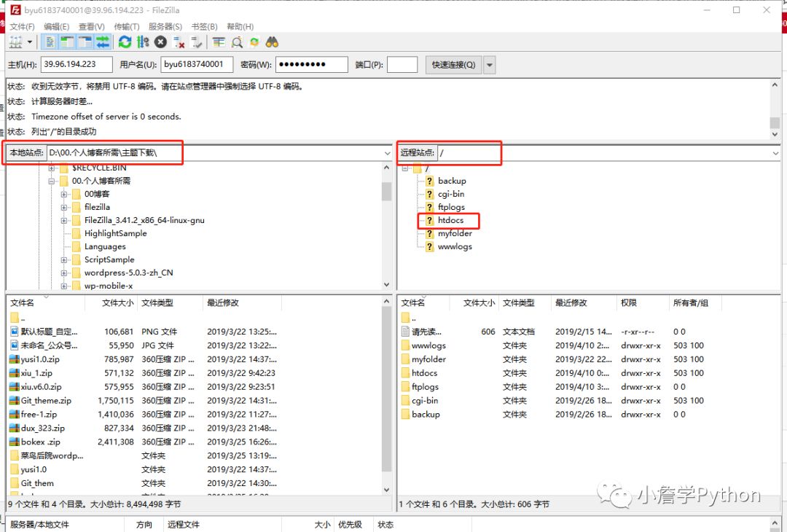Reconnect to the last server
This screenshot has width=787, height=532.
197,43
